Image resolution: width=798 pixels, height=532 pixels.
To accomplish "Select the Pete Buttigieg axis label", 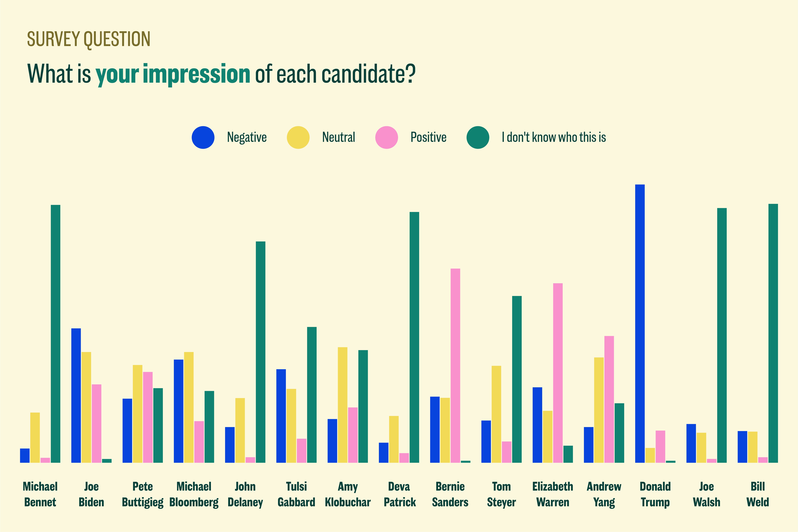I will click(x=143, y=494).
